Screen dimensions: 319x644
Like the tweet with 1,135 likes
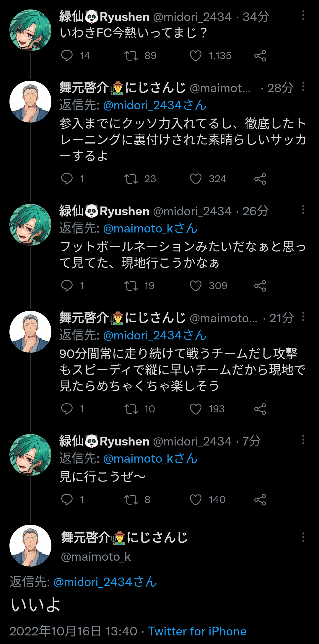[196, 56]
